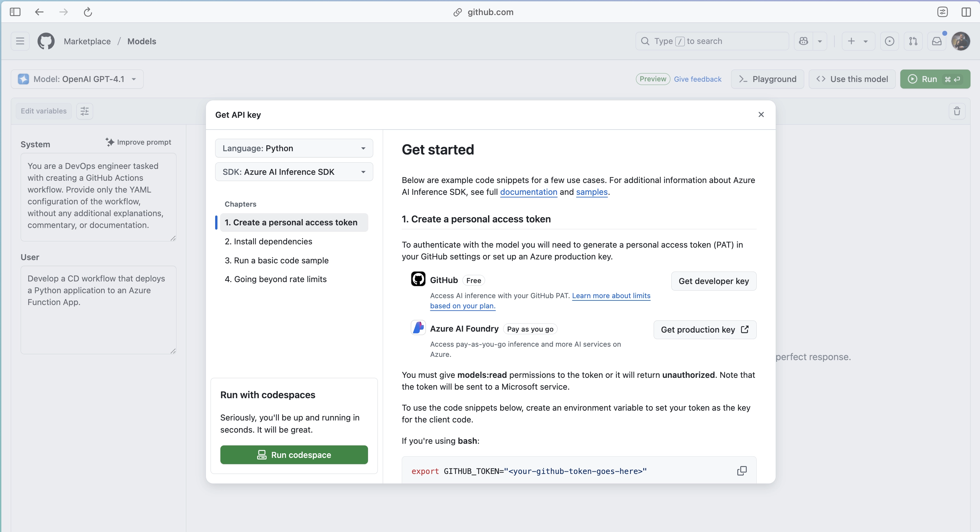The width and height of the screenshot is (980, 532).
Task: Click the search field in the header
Action: (x=712, y=41)
